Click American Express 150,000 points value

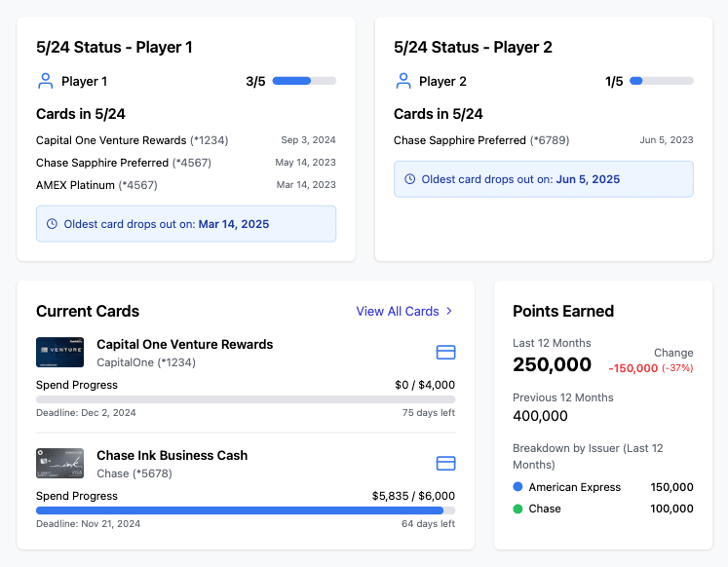click(671, 487)
